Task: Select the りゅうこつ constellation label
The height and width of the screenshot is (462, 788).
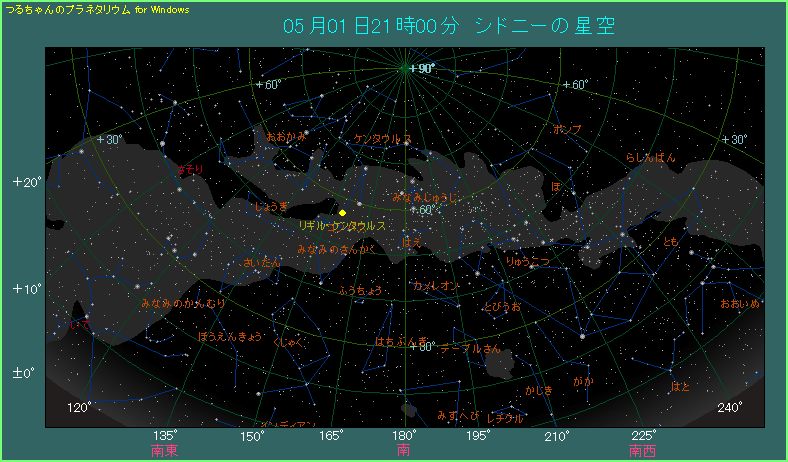Action: pyautogui.click(x=528, y=261)
